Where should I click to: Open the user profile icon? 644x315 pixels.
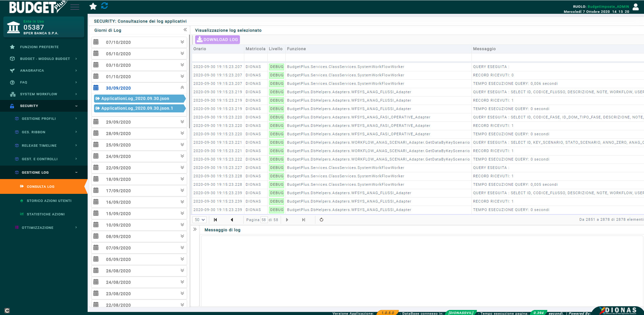tap(636, 7)
